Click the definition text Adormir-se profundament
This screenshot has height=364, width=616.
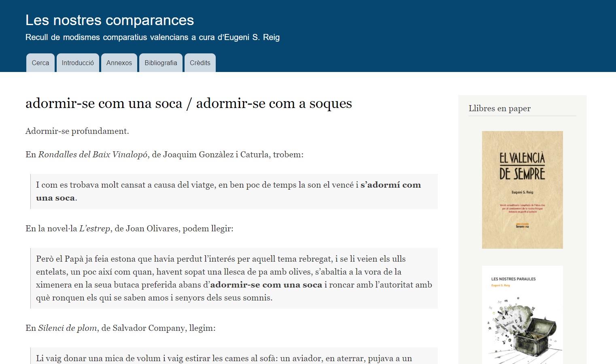(77, 131)
